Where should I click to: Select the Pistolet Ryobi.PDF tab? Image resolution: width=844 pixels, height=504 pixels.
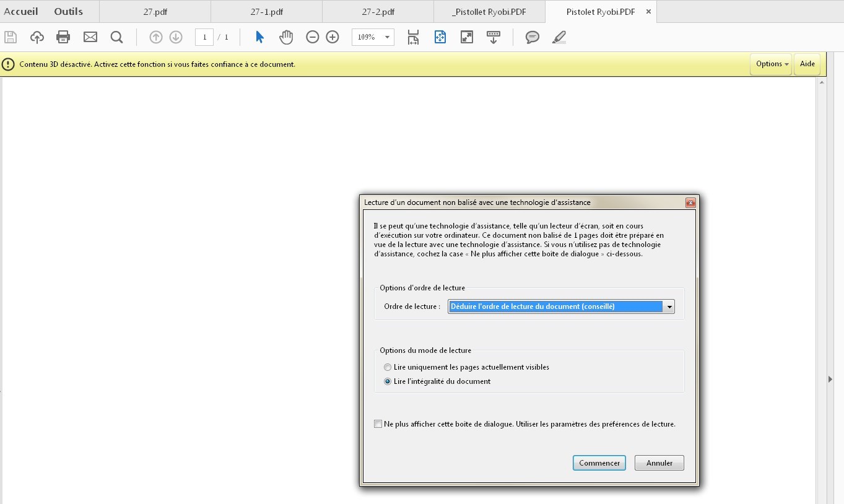(x=600, y=12)
